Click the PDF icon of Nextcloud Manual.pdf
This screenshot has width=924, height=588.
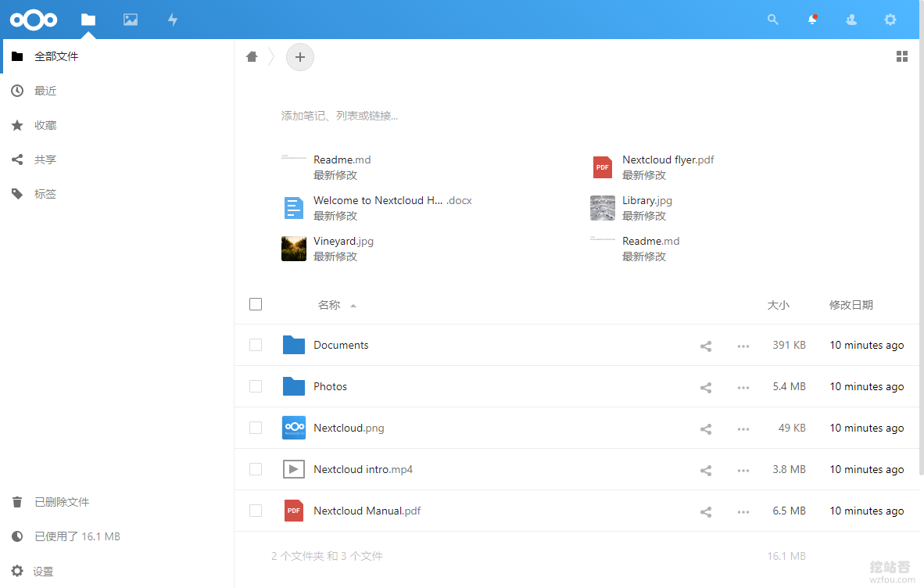tap(293, 511)
